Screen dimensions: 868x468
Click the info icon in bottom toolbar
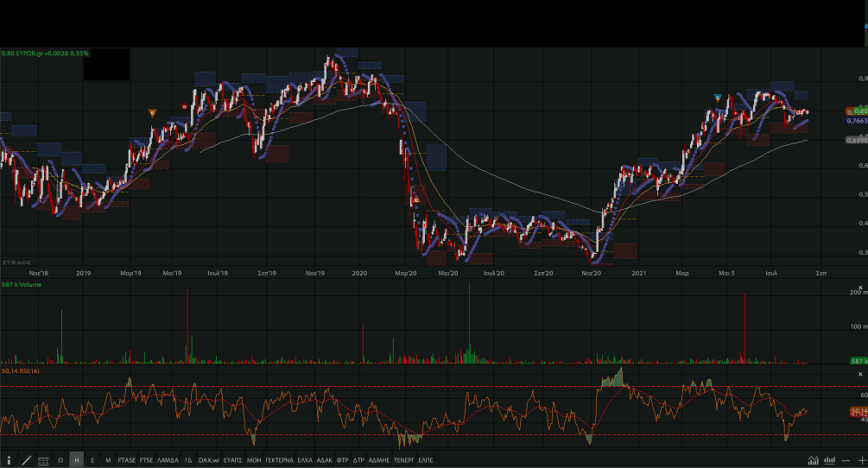coord(10,460)
